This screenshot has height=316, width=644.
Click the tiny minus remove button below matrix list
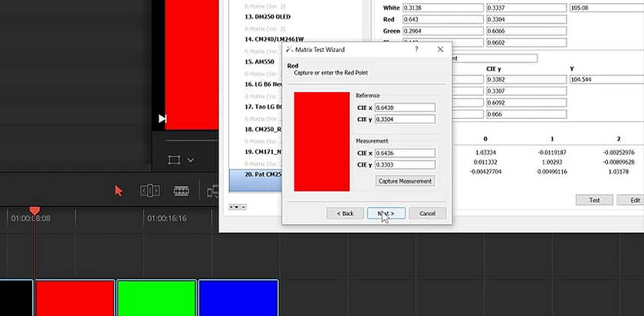243,206
